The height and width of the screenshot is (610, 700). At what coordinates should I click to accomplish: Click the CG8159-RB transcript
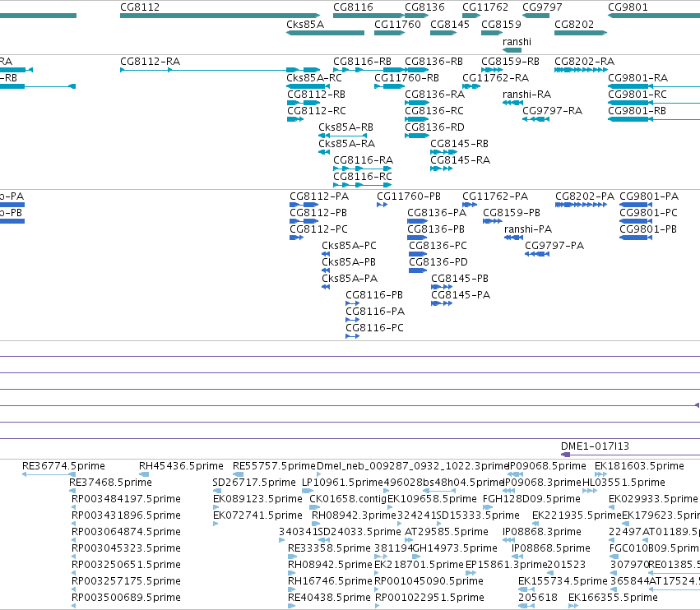[x=492, y=70]
